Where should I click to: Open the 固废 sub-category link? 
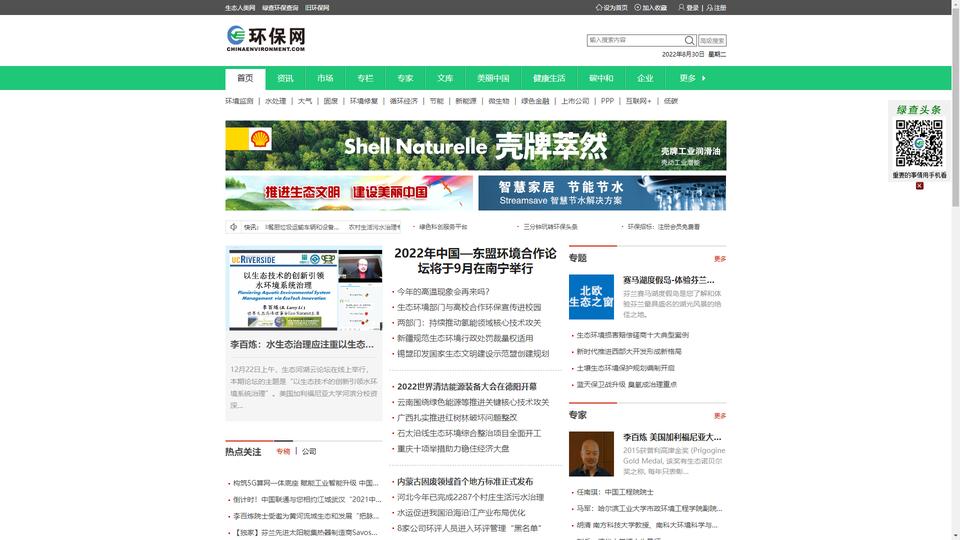331,101
